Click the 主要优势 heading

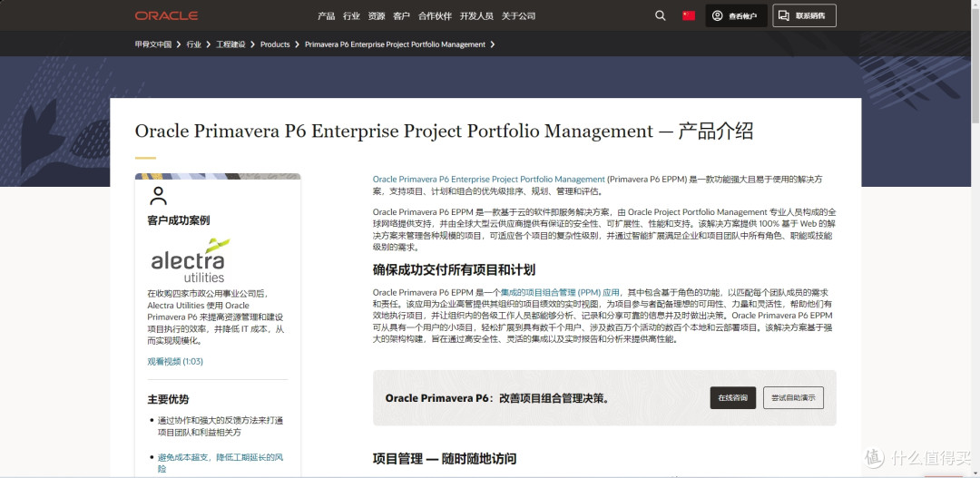pos(168,399)
